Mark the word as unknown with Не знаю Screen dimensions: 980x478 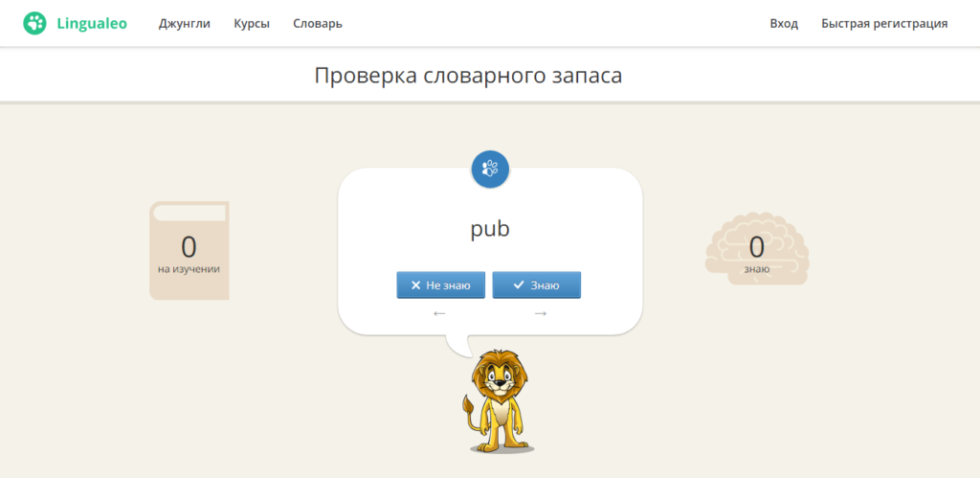pyautogui.click(x=441, y=285)
